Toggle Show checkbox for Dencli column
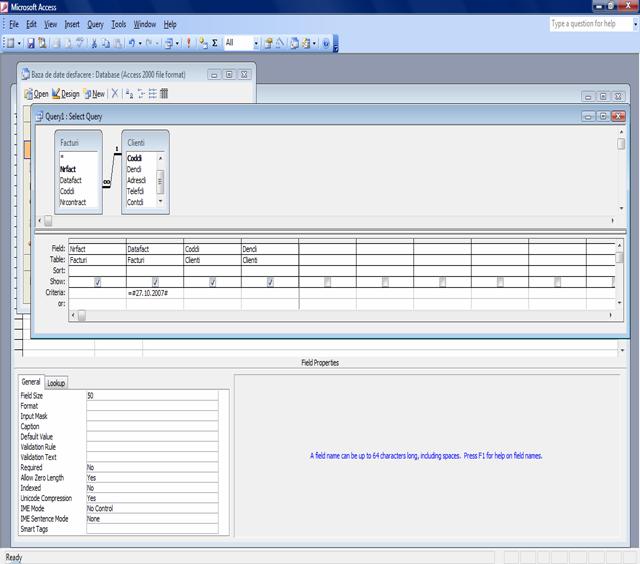Viewport: 640px width, 564px height. [270, 282]
